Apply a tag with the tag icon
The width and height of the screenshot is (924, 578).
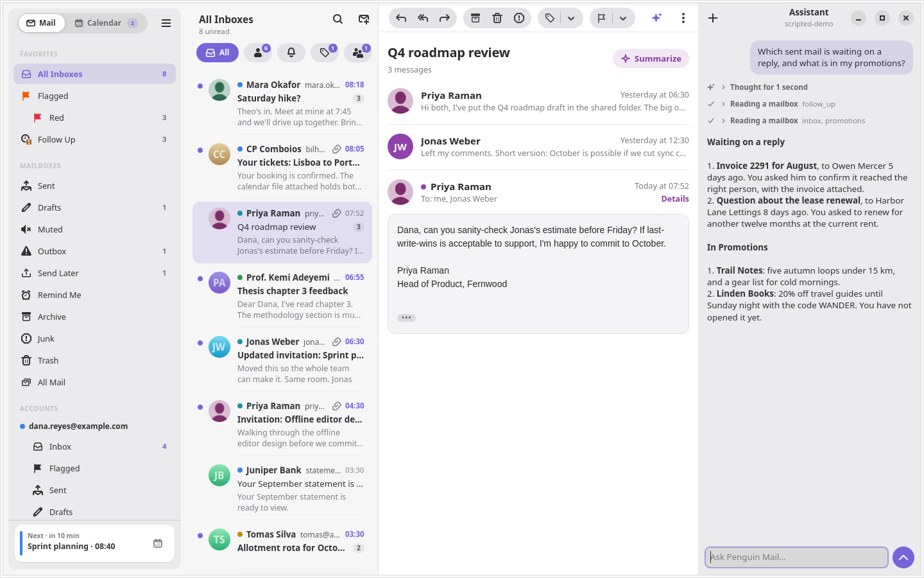click(550, 18)
